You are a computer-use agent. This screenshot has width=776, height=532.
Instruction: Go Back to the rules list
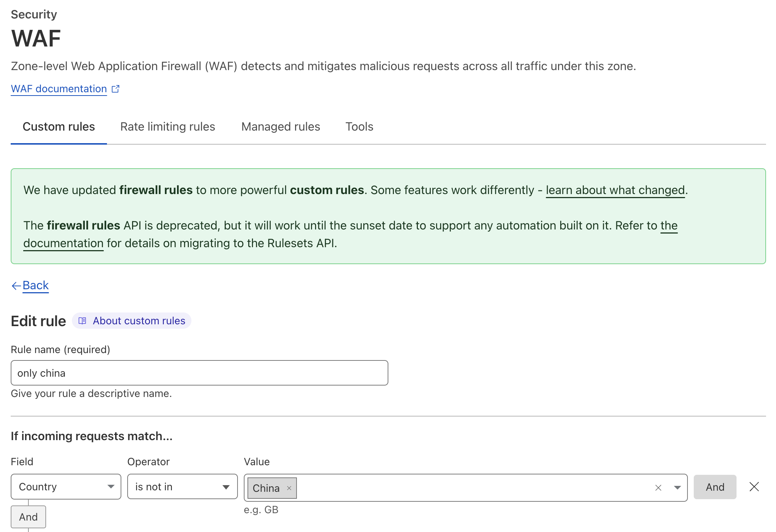pyautogui.click(x=35, y=285)
